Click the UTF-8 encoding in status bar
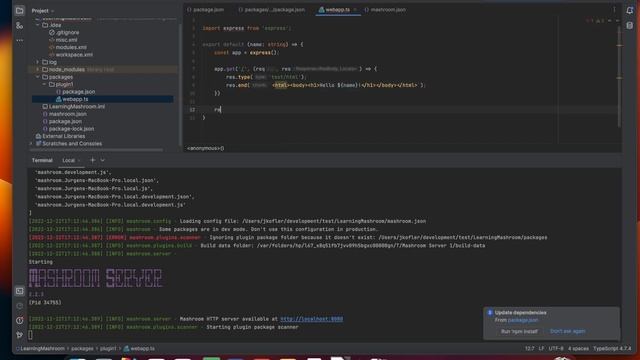This screenshot has height=360, width=640. pyautogui.click(x=556, y=349)
